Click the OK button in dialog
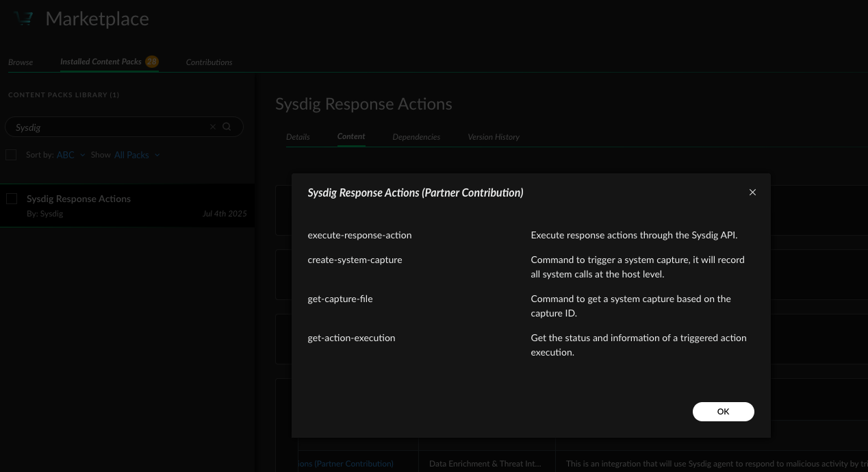This screenshot has width=868, height=472. 724,412
